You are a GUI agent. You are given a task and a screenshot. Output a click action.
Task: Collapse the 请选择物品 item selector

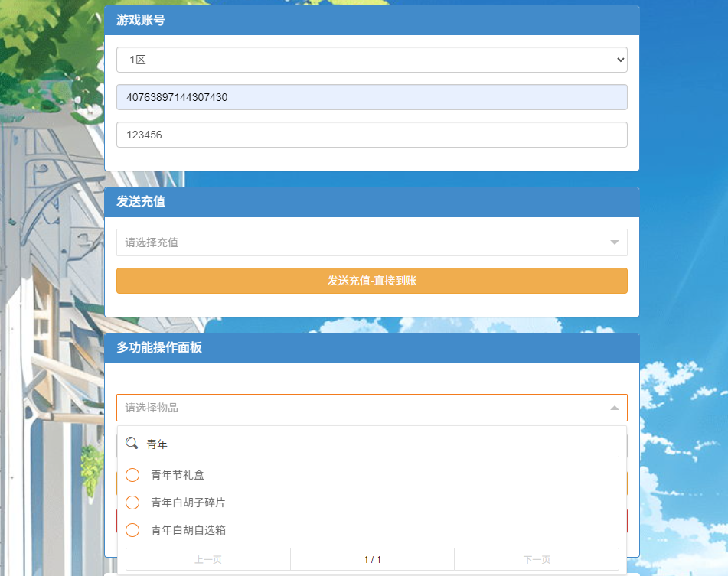371,408
